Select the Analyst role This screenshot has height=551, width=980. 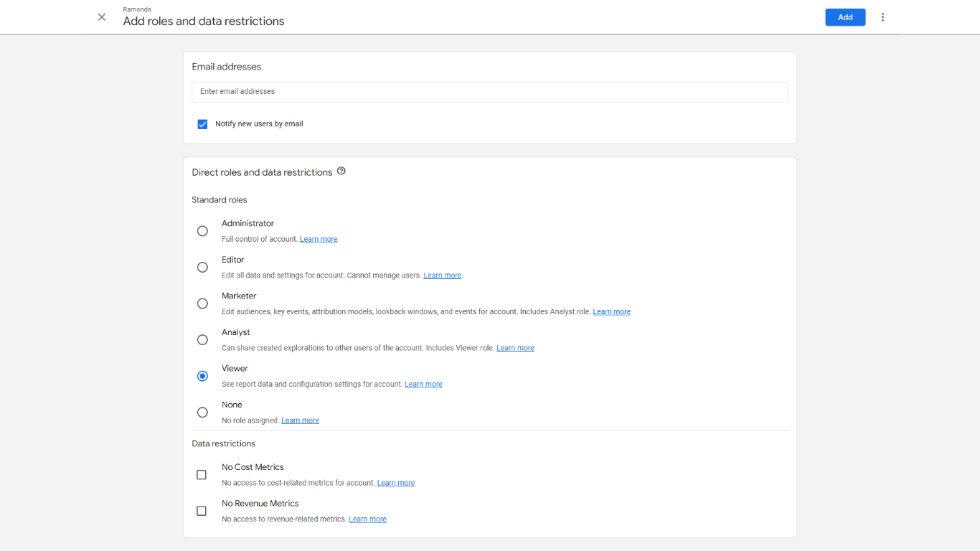tap(202, 339)
